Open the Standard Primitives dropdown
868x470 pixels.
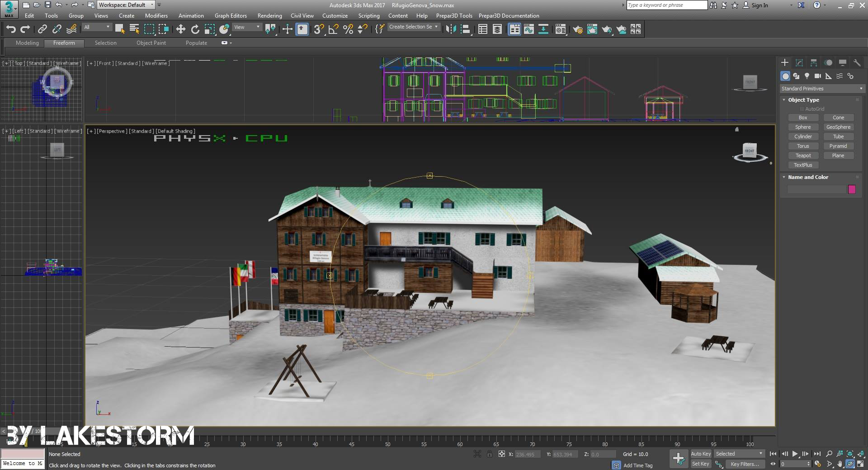pyautogui.click(x=822, y=89)
